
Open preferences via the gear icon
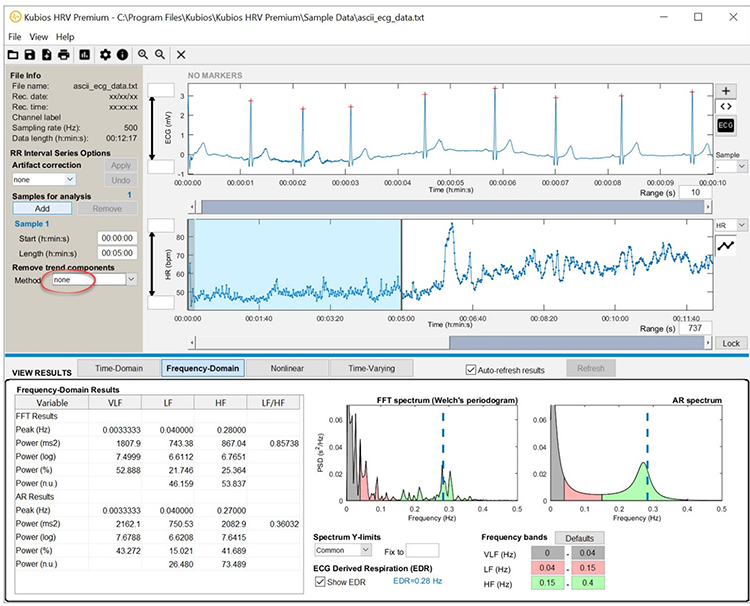pyautogui.click(x=106, y=54)
